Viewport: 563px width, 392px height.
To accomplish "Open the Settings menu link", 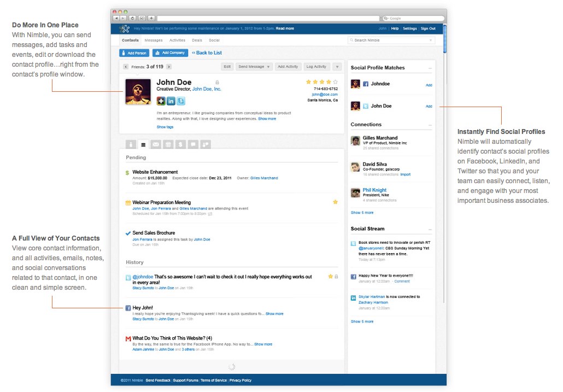I will [410, 28].
